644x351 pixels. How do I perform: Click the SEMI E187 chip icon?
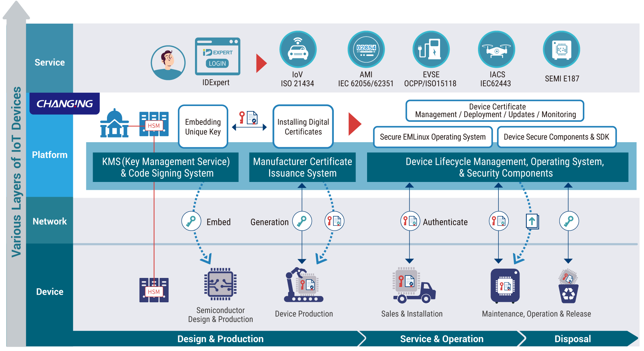click(561, 49)
